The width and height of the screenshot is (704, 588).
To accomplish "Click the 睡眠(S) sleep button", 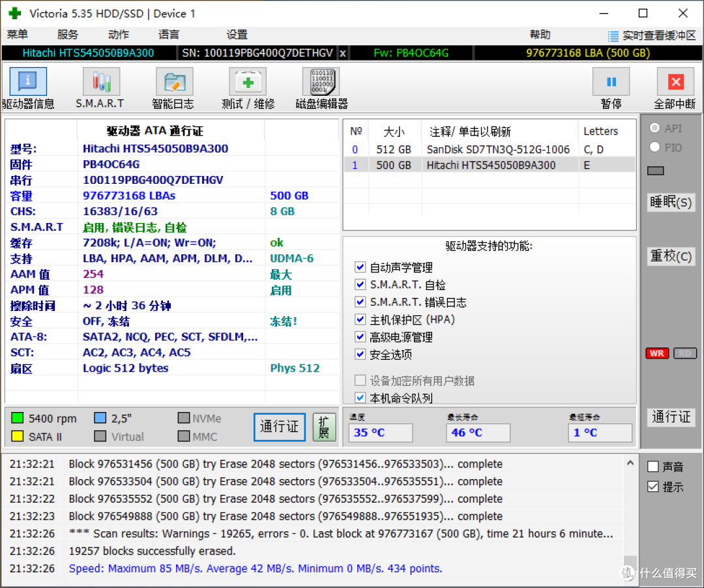I will (671, 203).
